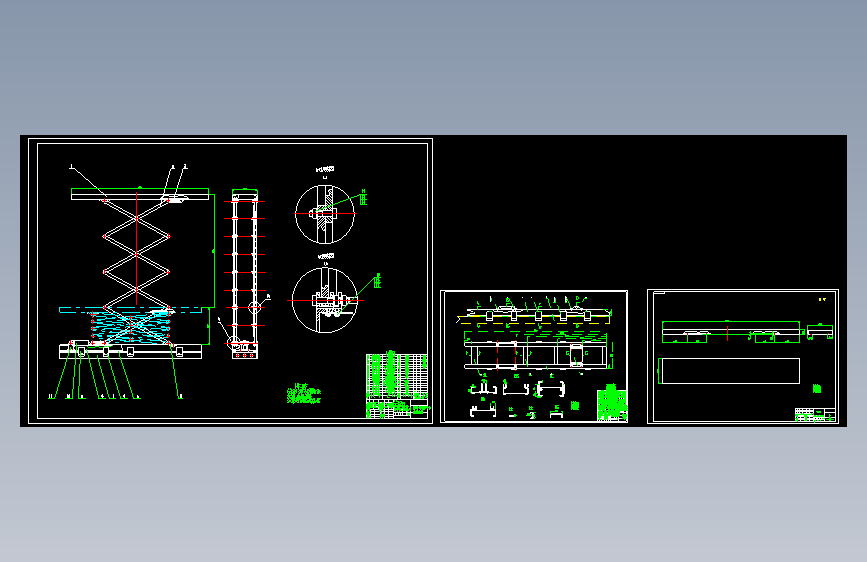
Task: Select the tall side view of the lift
Action: (x=244, y=274)
